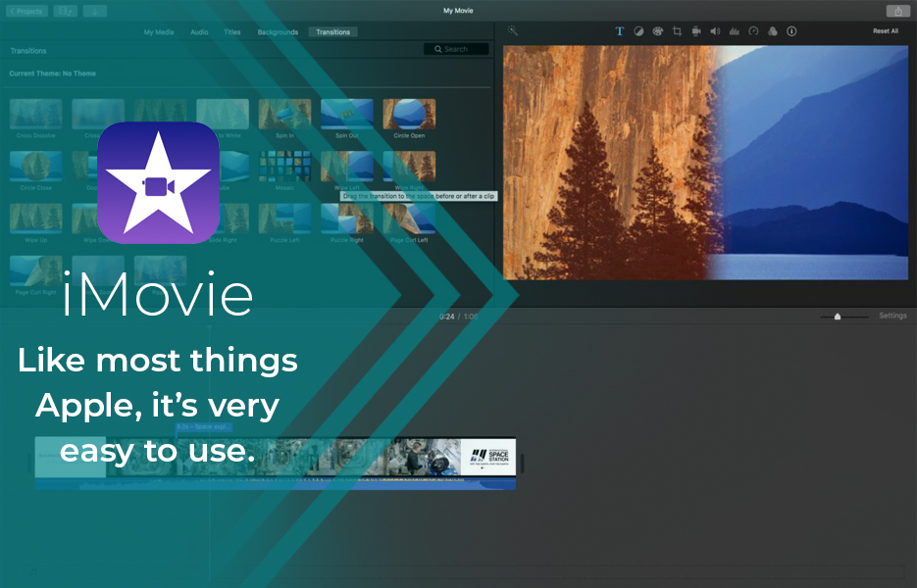Click the Transitions panel heading
Image resolution: width=917 pixels, height=588 pixels.
coord(28,51)
